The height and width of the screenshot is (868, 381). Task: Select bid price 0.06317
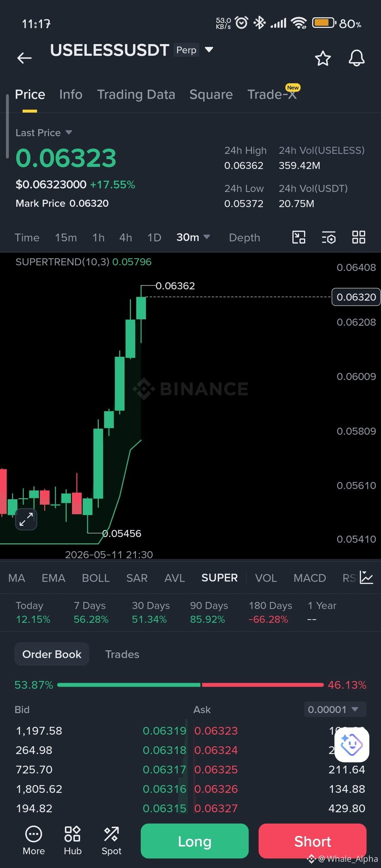click(x=164, y=770)
